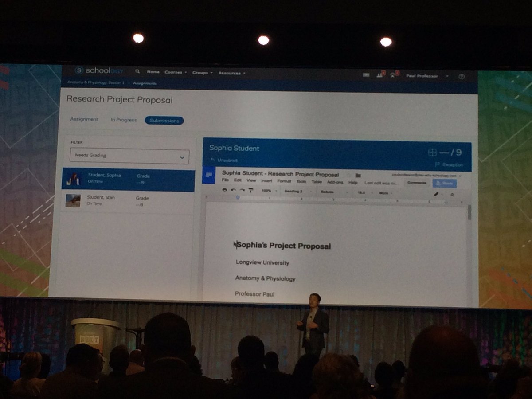Open the Docs View menu
This screenshot has height=399, width=532.
[x=251, y=181]
